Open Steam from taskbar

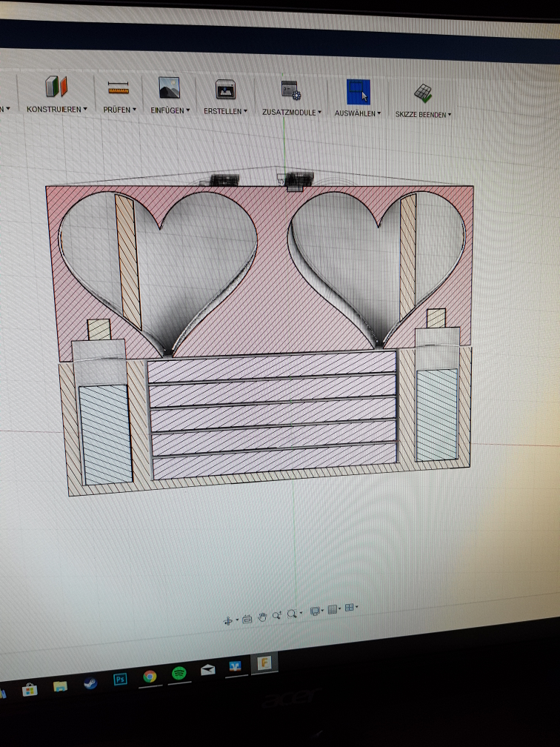[90, 683]
